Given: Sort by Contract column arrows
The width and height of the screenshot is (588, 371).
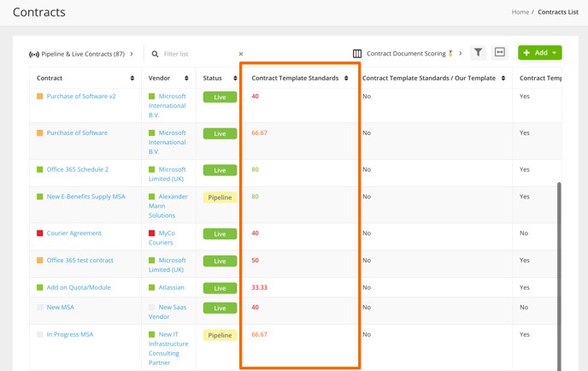Looking at the screenshot, I should click(x=132, y=78).
